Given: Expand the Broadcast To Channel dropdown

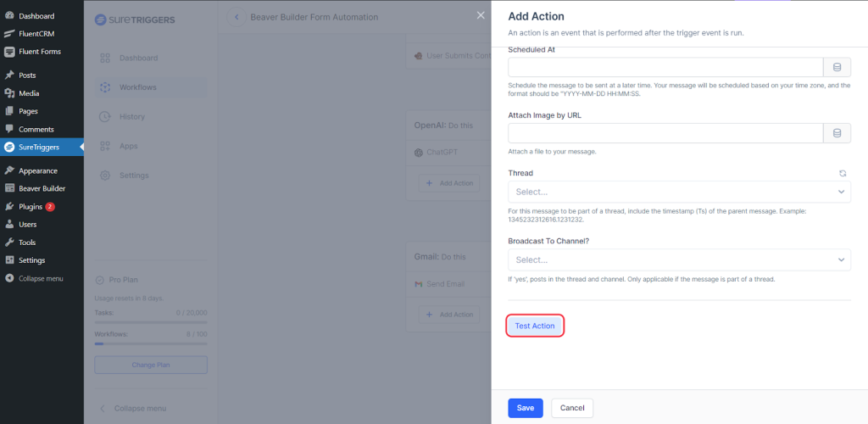Looking at the screenshot, I should tap(679, 259).
